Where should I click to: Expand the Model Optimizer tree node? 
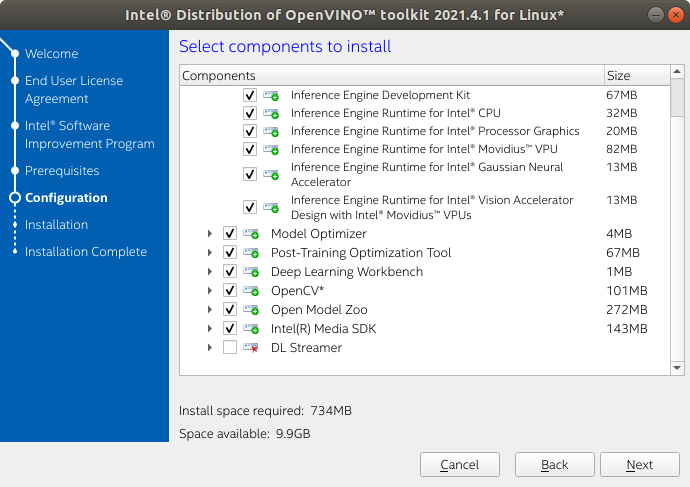210,234
